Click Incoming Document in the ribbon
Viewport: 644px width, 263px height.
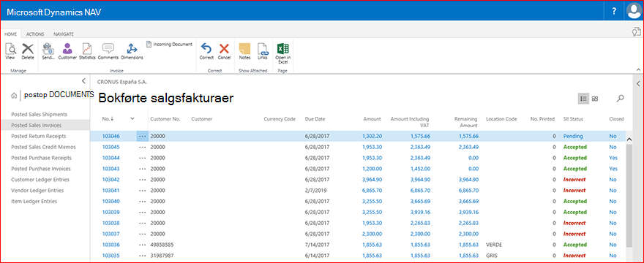click(x=169, y=44)
